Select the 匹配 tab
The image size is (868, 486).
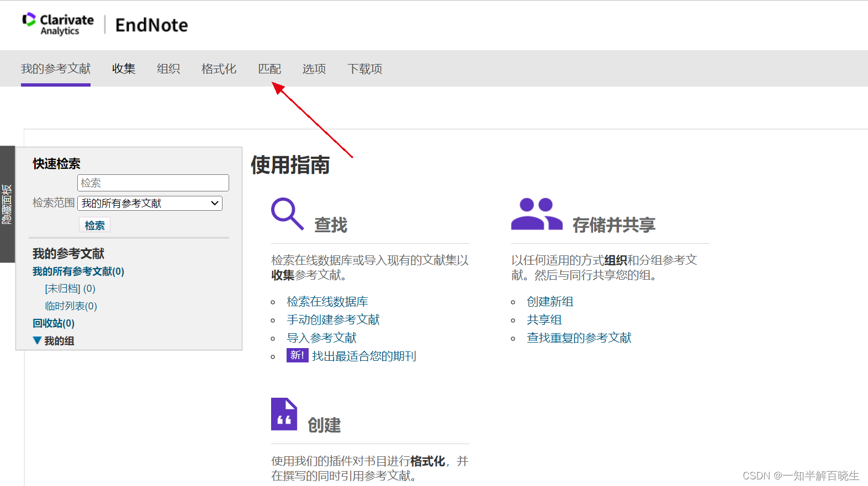[x=269, y=69]
